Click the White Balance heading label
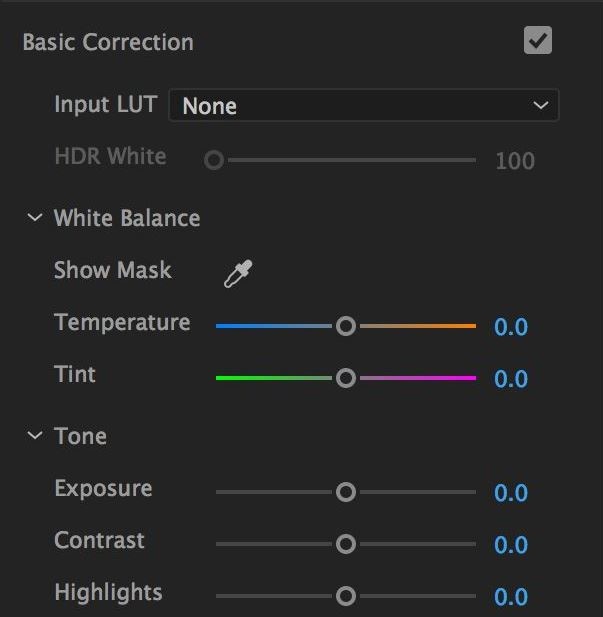 pyautogui.click(x=127, y=218)
